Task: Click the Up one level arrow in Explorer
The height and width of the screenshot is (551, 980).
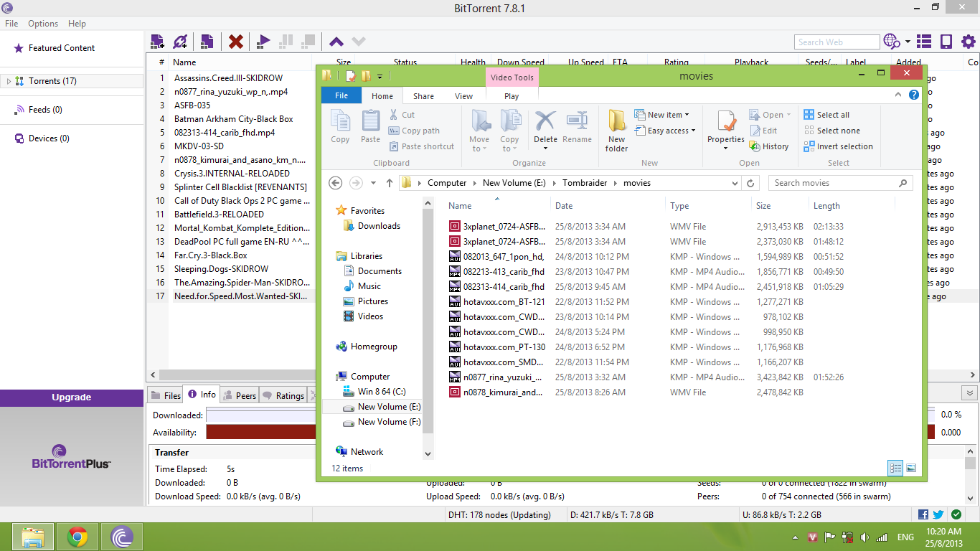Action: [x=390, y=183]
